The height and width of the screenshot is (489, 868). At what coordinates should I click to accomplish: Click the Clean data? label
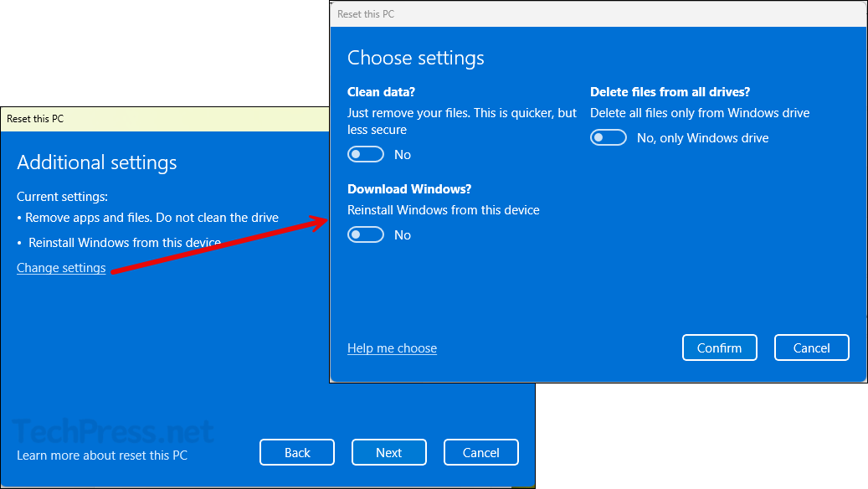click(381, 92)
